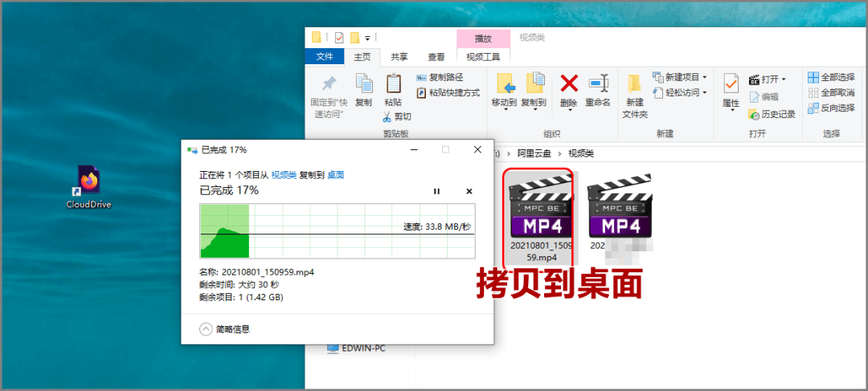The width and height of the screenshot is (868, 391).
Task: Click the Rename (重命名) icon
Action: (598, 83)
